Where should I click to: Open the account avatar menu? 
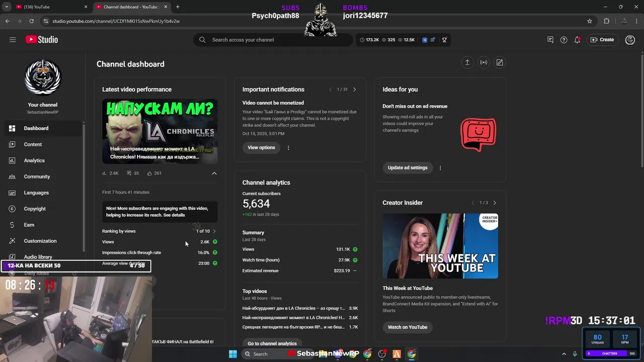tap(630, 40)
